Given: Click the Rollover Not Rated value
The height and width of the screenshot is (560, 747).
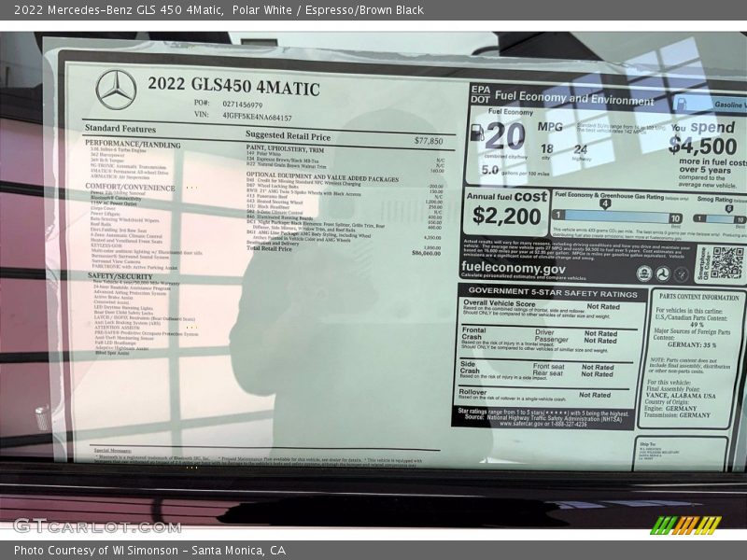Looking at the screenshot, I should 595,395.
